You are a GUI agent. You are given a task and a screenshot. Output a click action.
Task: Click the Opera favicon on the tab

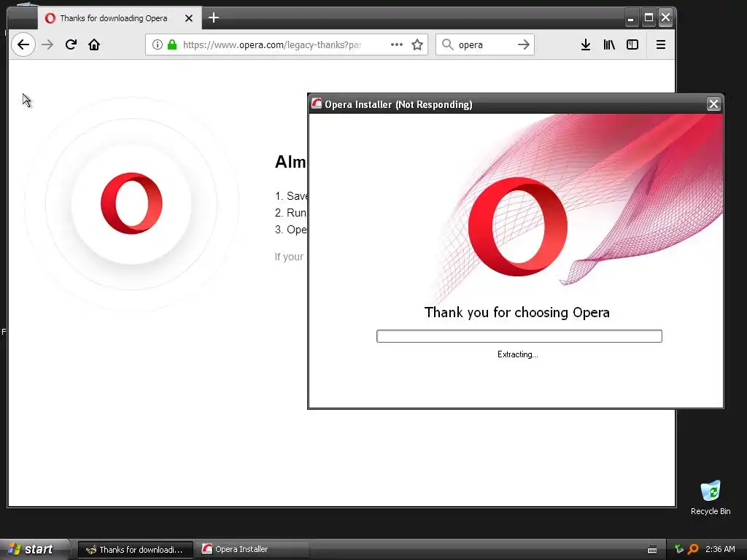point(50,18)
